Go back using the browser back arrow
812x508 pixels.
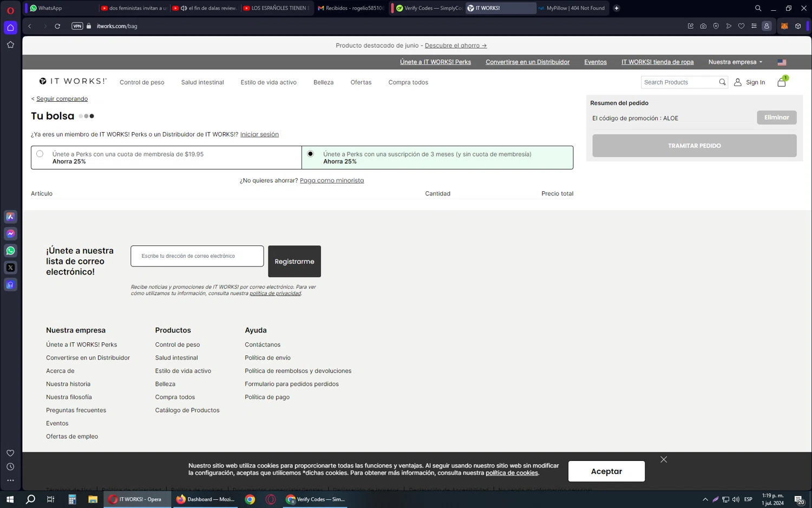(x=30, y=26)
